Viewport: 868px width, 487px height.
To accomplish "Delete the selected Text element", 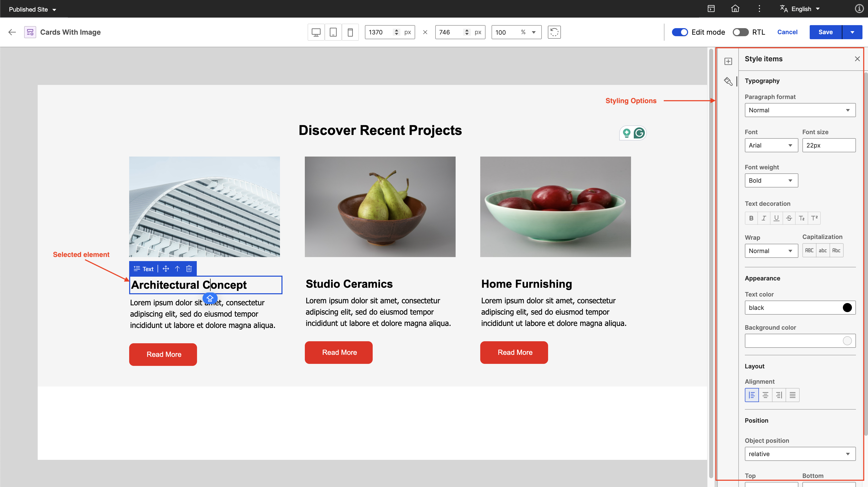I will (x=189, y=269).
